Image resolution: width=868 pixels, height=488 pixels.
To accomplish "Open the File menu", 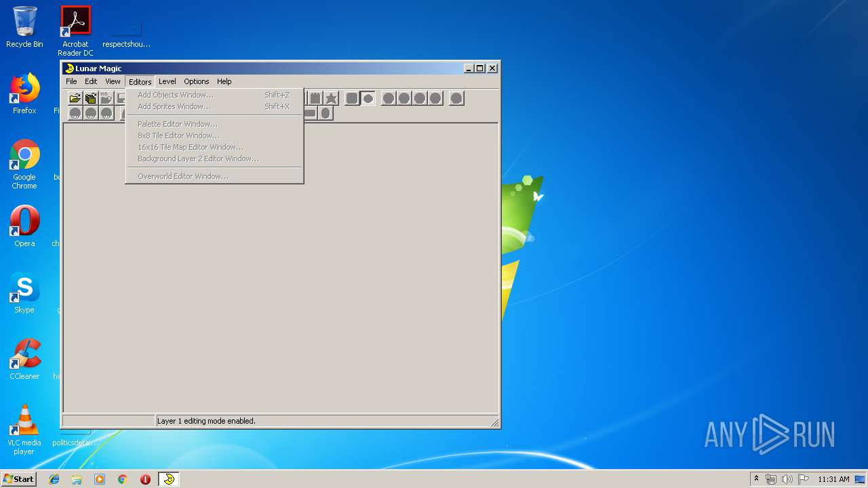I will (x=71, y=81).
